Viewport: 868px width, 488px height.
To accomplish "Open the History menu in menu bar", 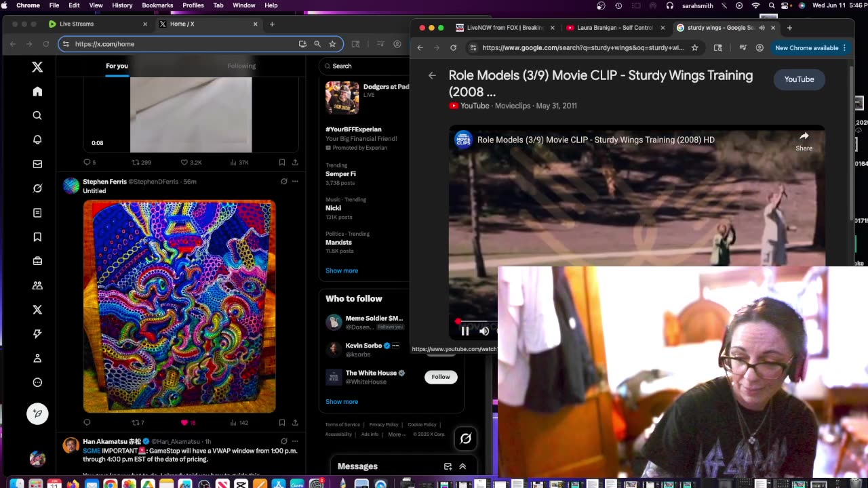I will coord(122,5).
